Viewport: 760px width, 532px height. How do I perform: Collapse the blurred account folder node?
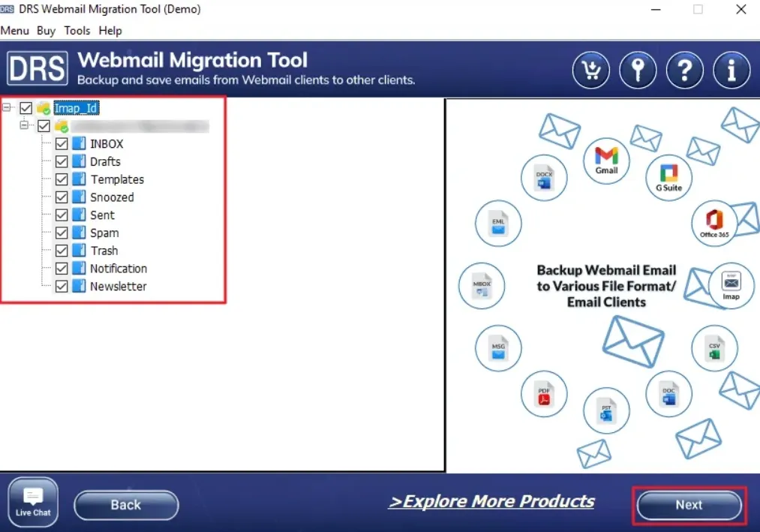pyautogui.click(x=25, y=125)
